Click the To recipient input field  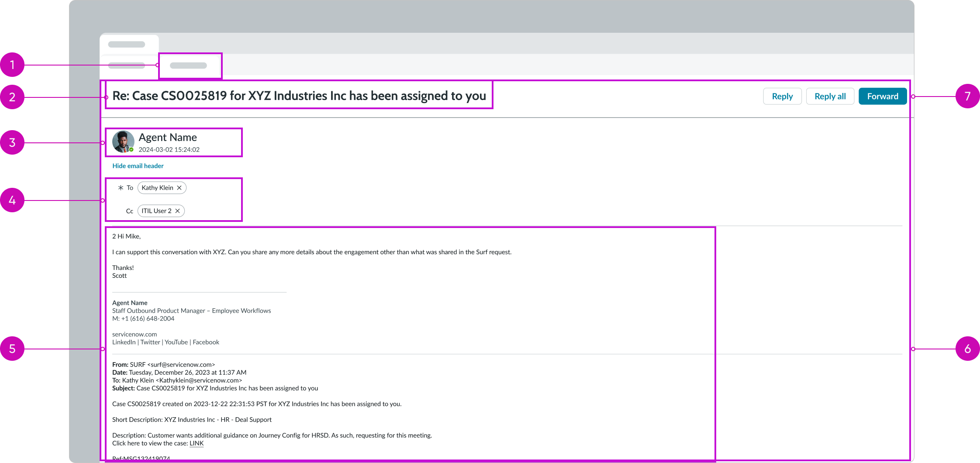tap(210, 187)
